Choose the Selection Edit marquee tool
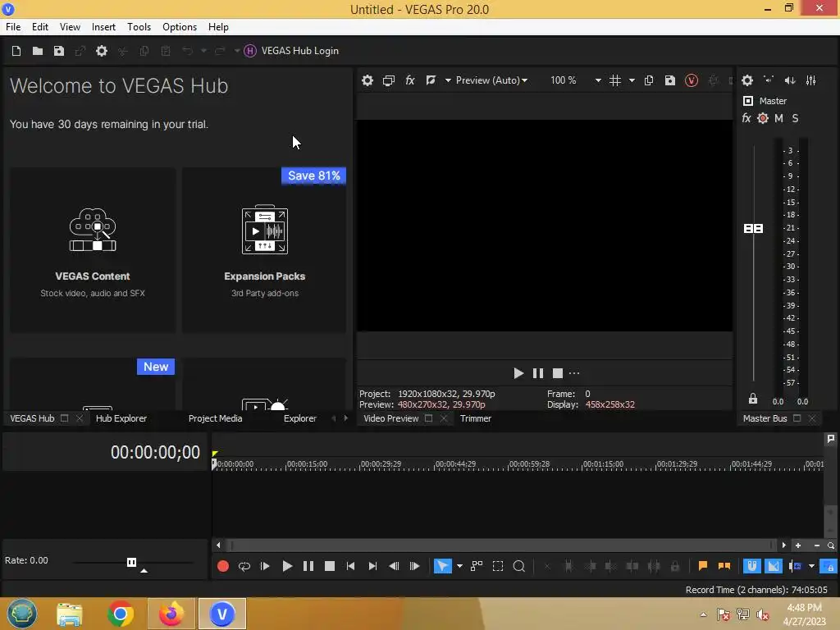840x630 pixels. point(498,566)
